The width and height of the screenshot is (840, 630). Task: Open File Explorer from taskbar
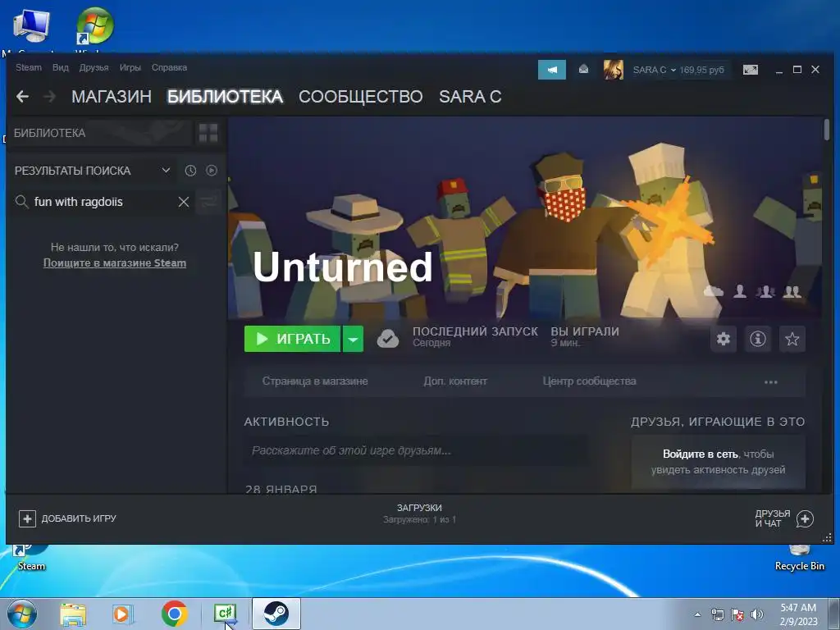73,614
